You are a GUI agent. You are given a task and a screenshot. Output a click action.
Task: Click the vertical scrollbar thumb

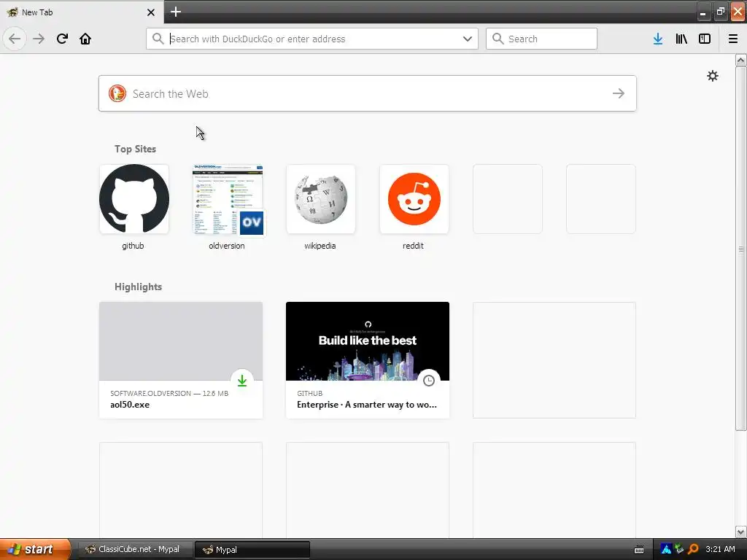pyautogui.click(x=740, y=249)
